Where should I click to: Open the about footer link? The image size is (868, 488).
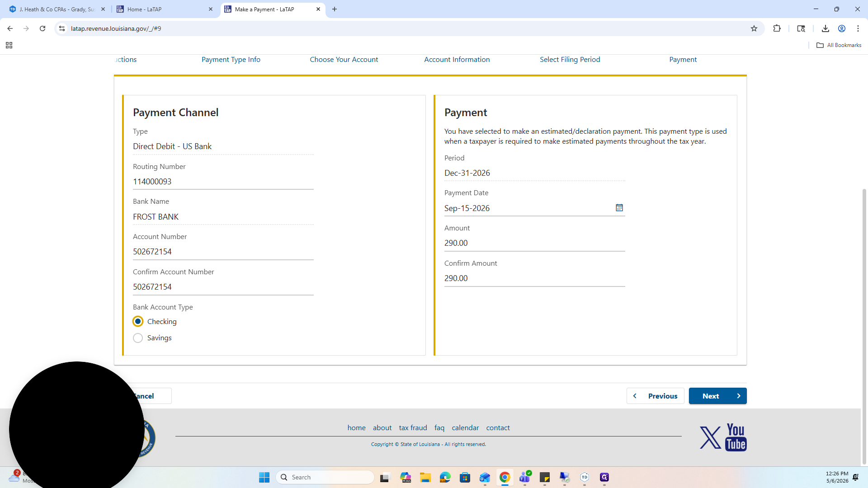pyautogui.click(x=382, y=427)
